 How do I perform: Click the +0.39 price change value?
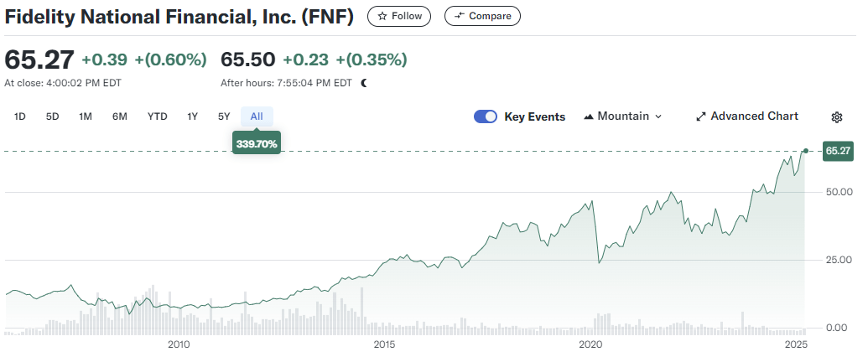(105, 59)
